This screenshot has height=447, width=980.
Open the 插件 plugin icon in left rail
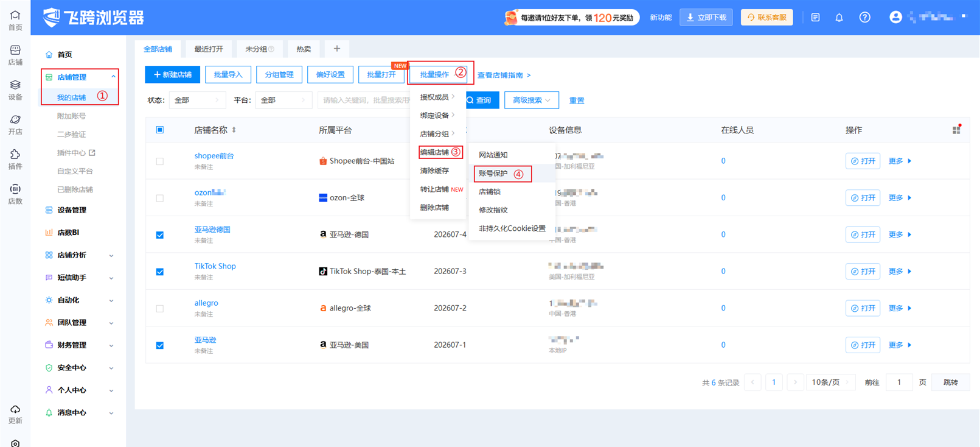pos(15,154)
